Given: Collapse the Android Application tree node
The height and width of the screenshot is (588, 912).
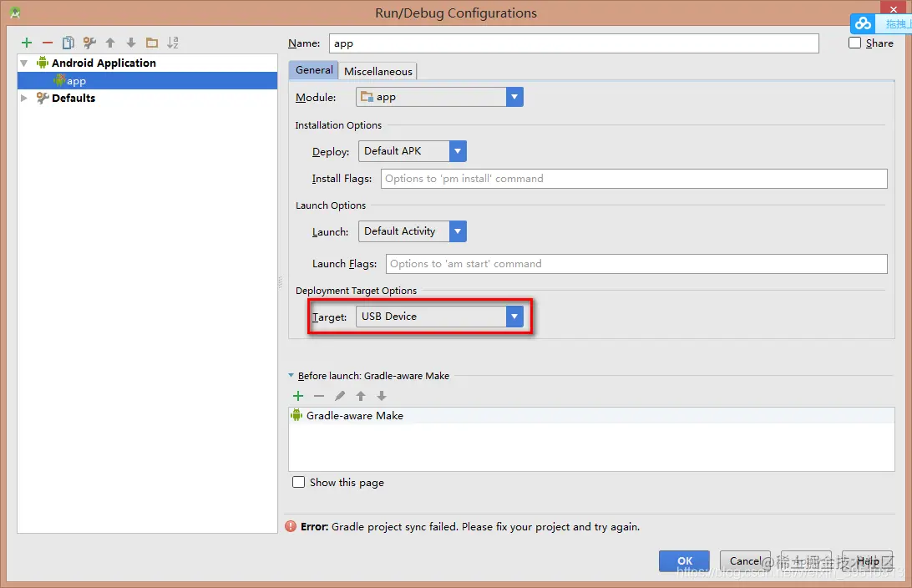Looking at the screenshot, I should point(24,63).
